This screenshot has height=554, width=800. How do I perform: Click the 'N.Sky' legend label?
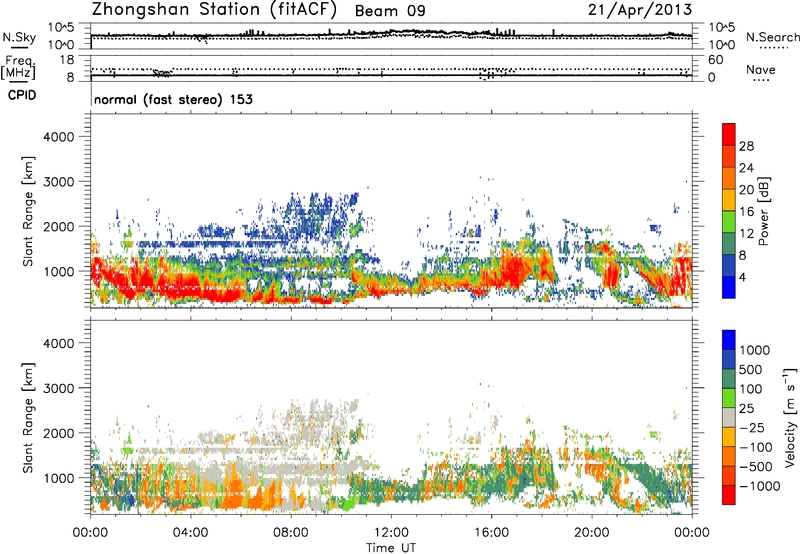[19, 37]
